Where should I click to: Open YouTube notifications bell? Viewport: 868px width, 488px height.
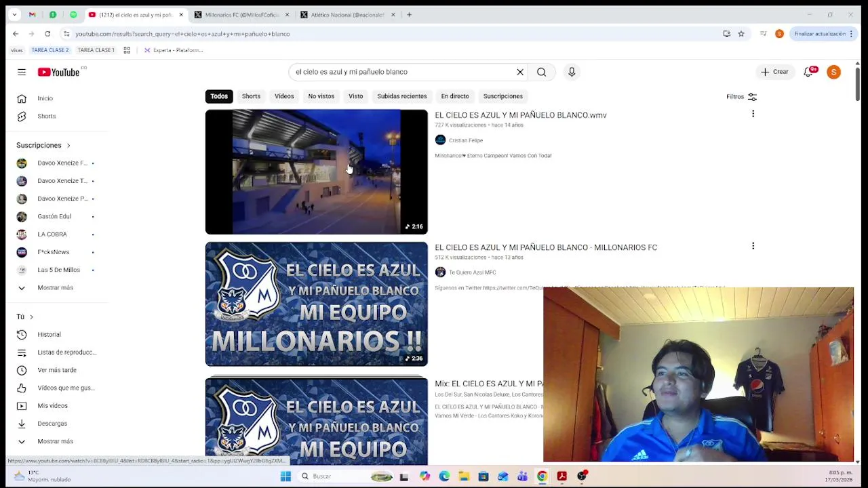808,72
